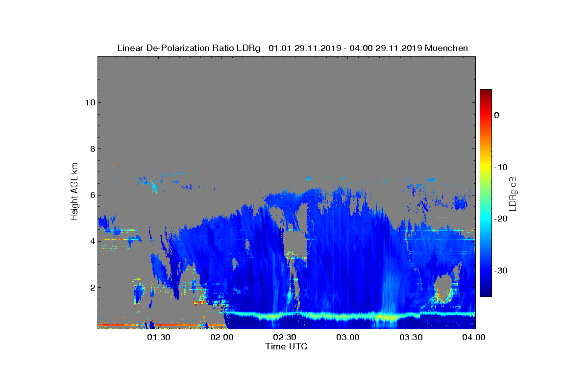Click the 02:00 time tick label
Viewport: 588px width, 392px height.
pos(222,337)
